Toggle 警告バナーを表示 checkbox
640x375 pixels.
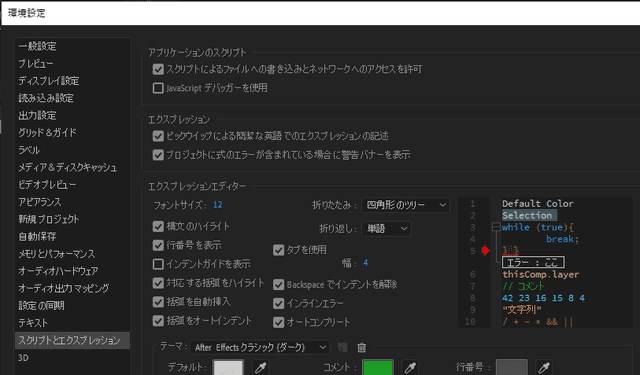[x=158, y=155]
